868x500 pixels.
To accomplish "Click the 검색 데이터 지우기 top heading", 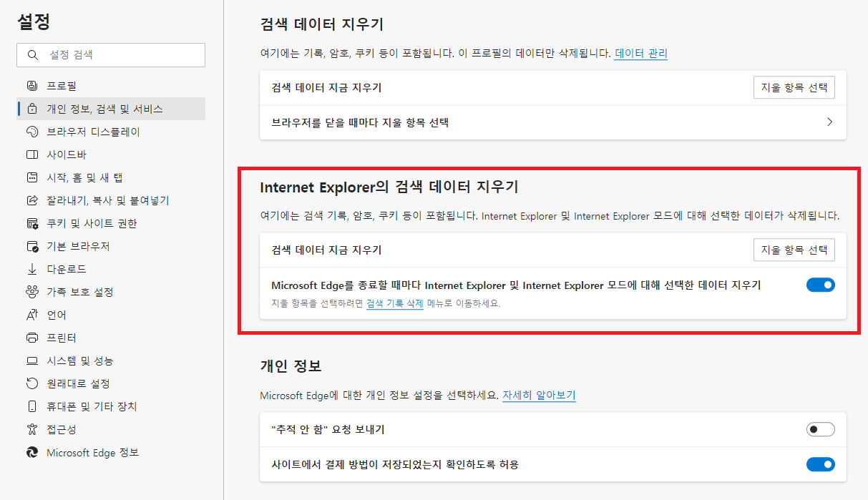I will (x=322, y=24).
